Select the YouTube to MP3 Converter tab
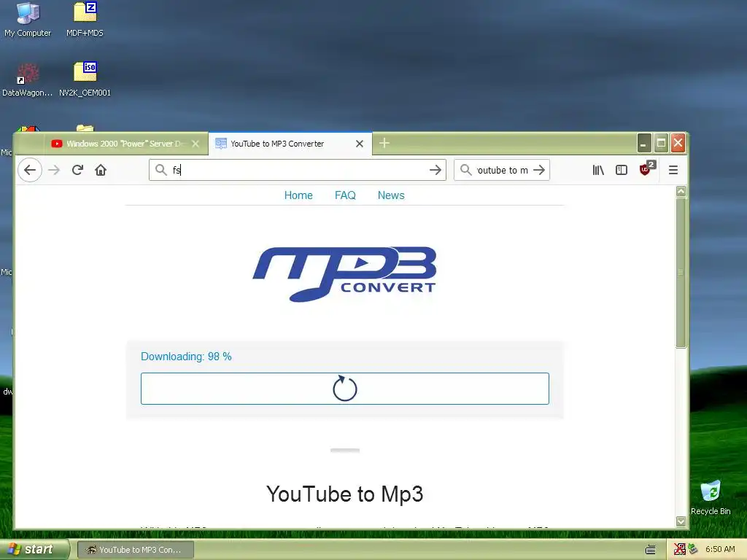The image size is (747, 560). pos(290,144)
